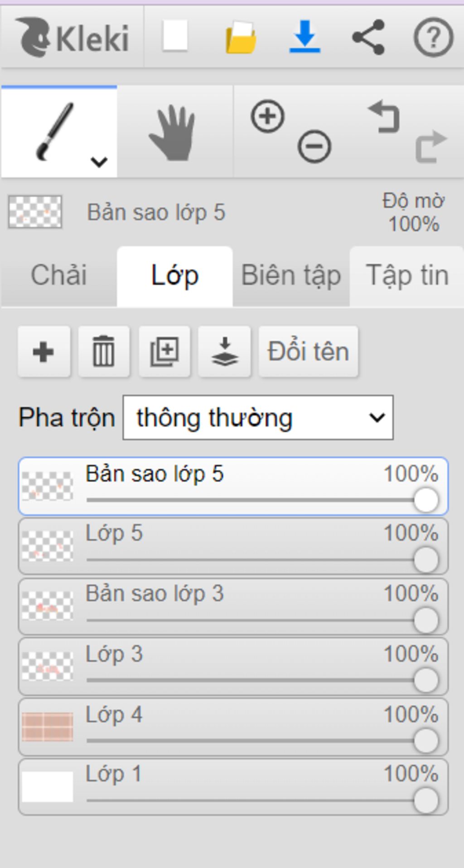Image resolution: width=464 pixels, height=868 pixels.
Task: Delete the selected layer with trash icon
Action: (104, 352)
